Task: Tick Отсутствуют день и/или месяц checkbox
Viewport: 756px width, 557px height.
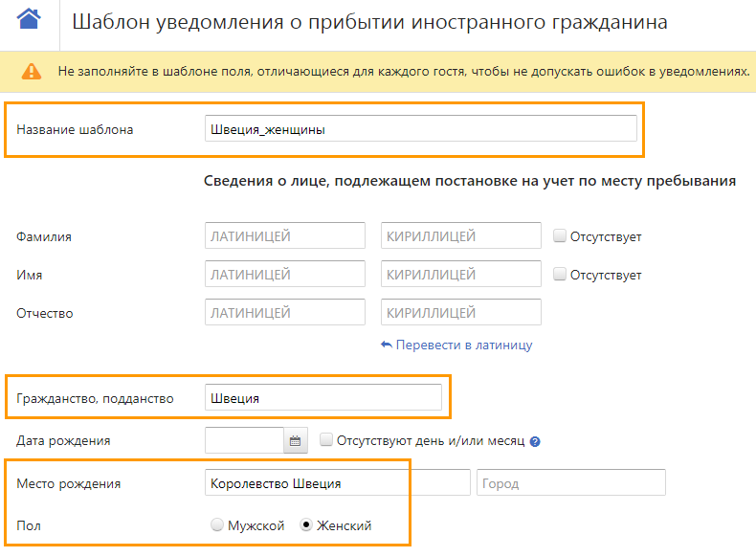Action: (326, 440)
